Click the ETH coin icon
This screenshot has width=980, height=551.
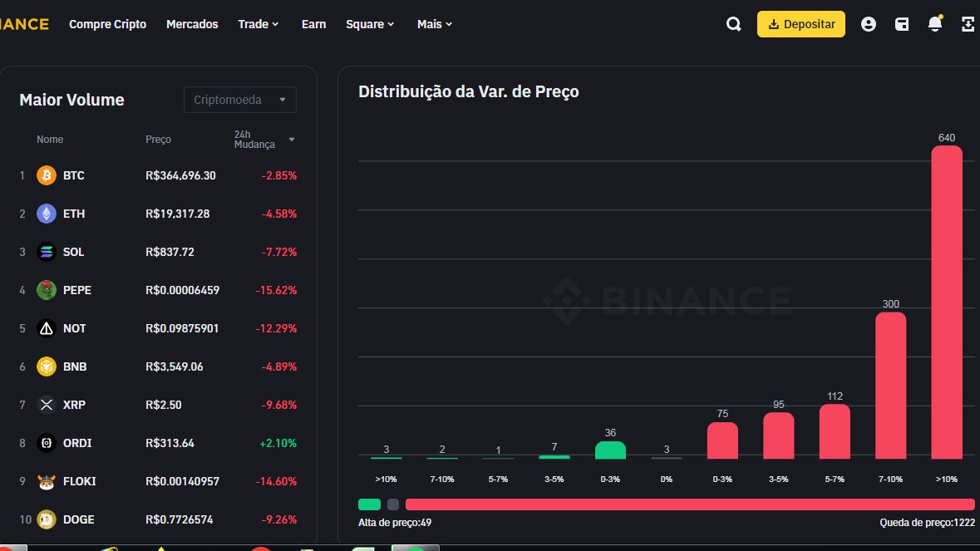coord(47,214)
